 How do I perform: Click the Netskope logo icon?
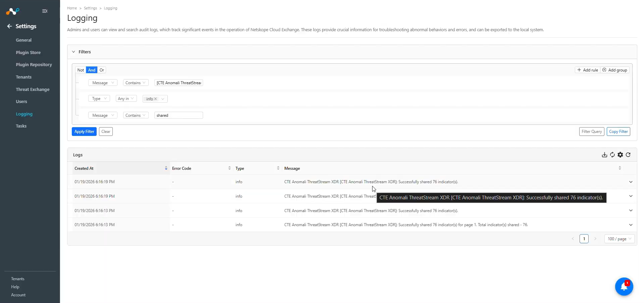point(13,11)
